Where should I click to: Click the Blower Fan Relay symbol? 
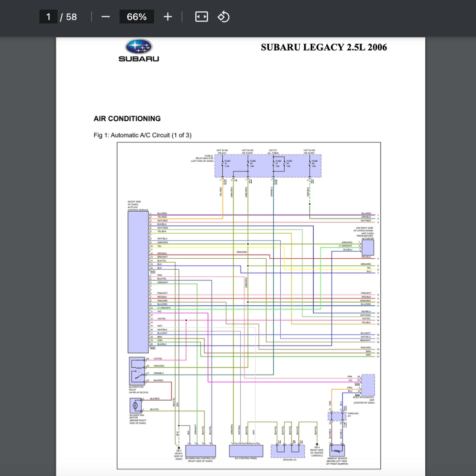coord(137,371)
